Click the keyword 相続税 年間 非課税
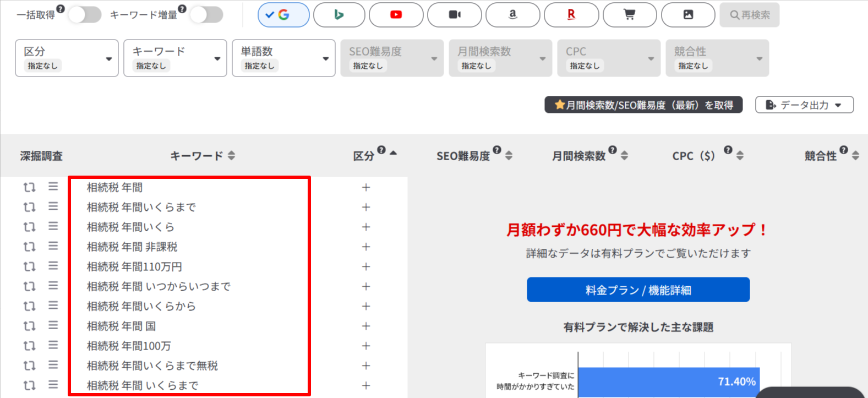 (x=132, y=247)
